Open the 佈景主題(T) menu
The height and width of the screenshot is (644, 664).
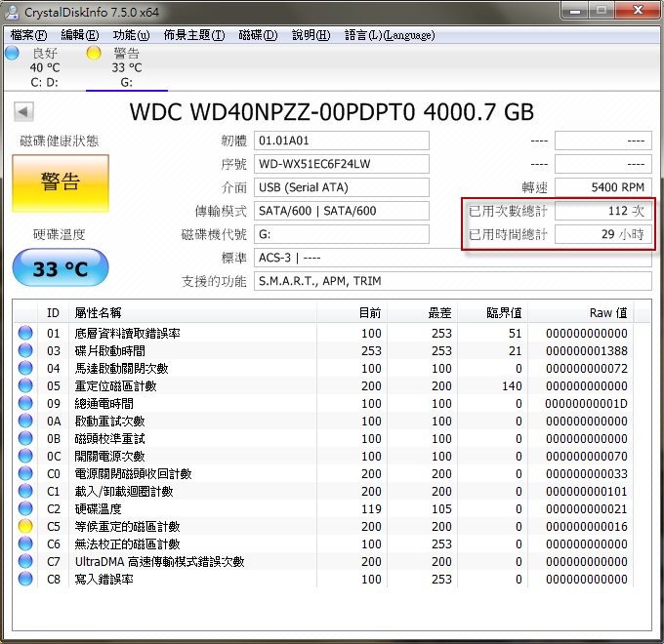point(194,35)
